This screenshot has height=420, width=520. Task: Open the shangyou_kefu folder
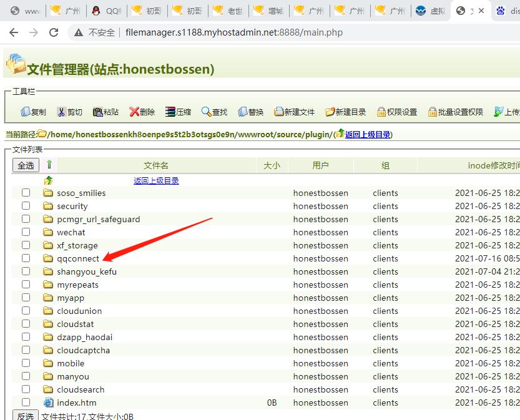[x=87, y=272]
